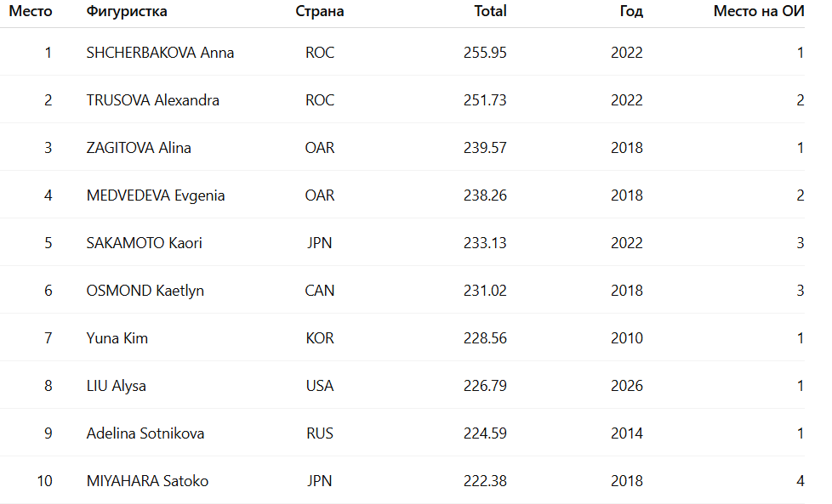Select Adelina Sotnikova's name
The image size is (832, 504).
coord(145,433)
